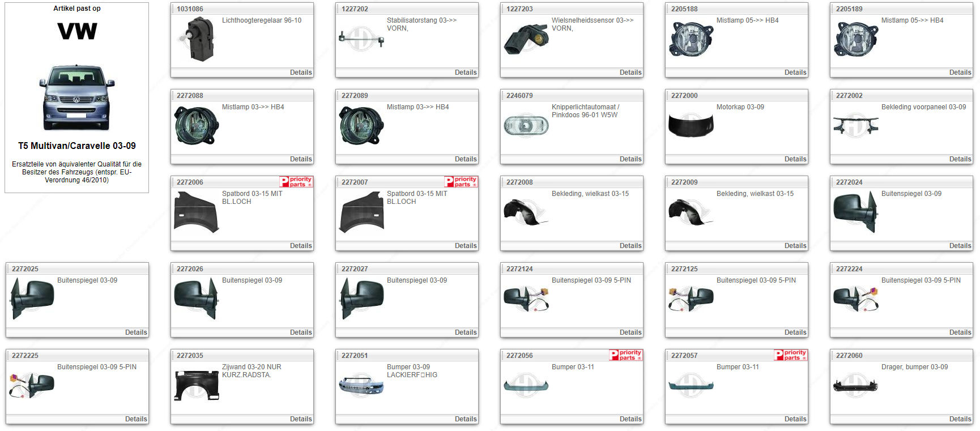980x431 pixels.
Task: Click priority parts badge on item 2272057
Action: click(791, 355)
